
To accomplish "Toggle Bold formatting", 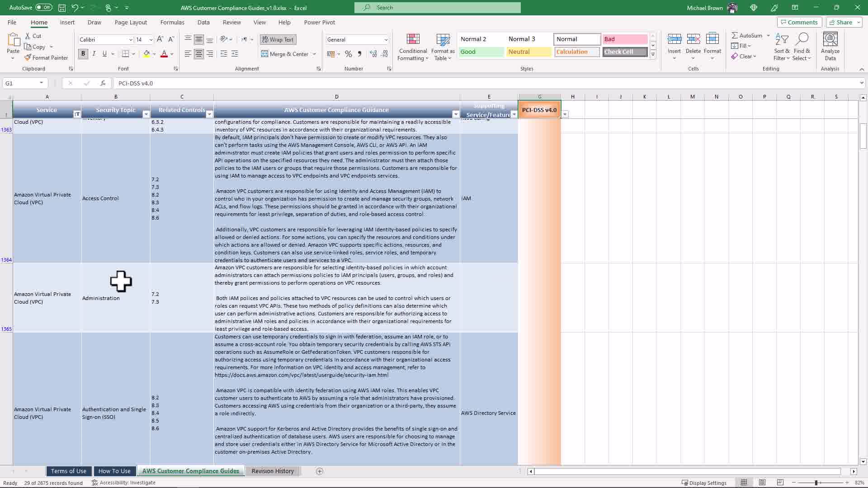I will pos(83,54).
